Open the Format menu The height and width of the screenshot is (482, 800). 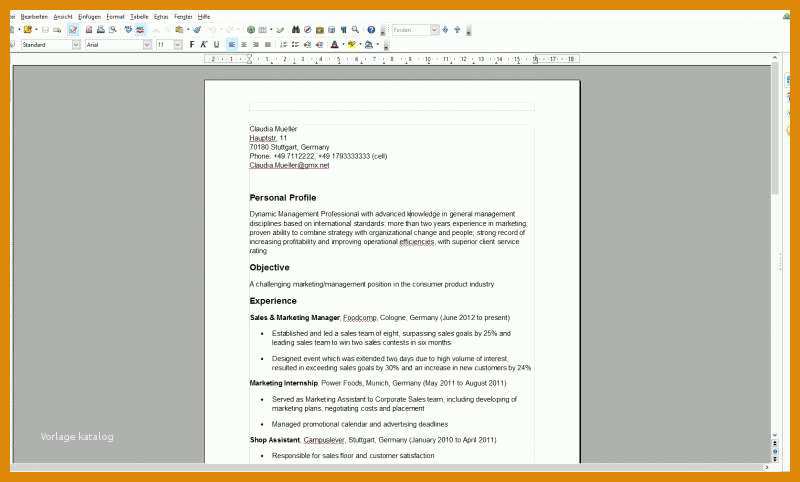pyautogui.click(x=115, y=17)
